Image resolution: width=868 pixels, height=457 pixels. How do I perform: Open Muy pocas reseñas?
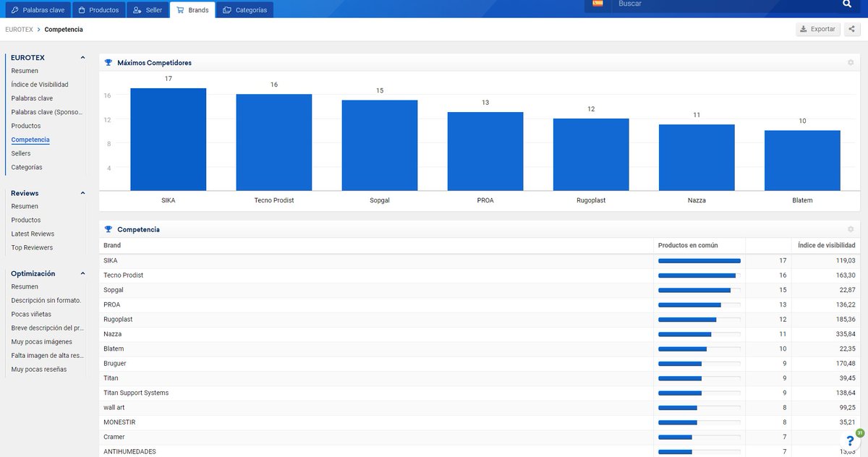[x=38, y=369]
